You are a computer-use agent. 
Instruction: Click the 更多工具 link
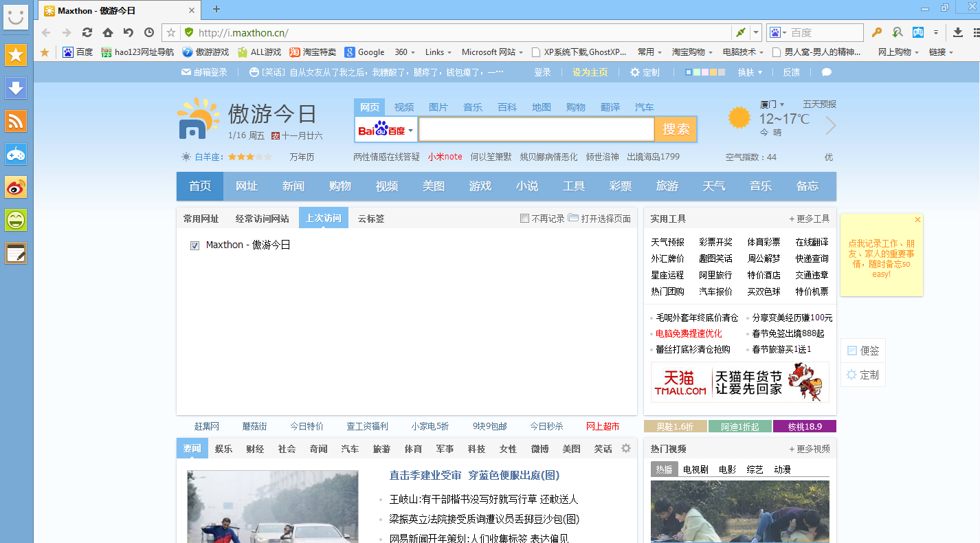pyautogui.click(x=810, y=219)
